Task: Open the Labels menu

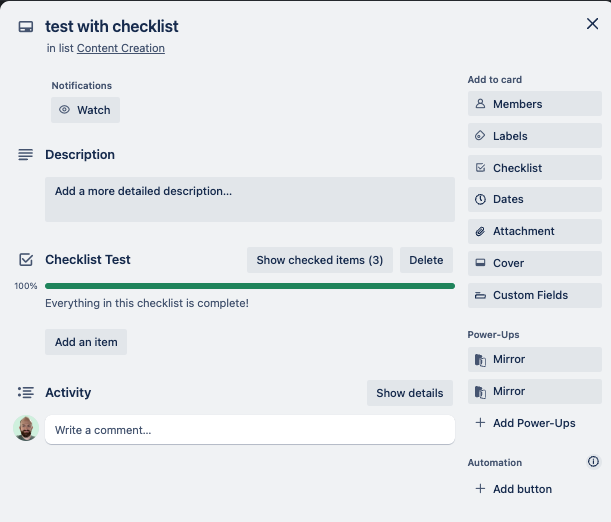Action: tap(535, 136)
